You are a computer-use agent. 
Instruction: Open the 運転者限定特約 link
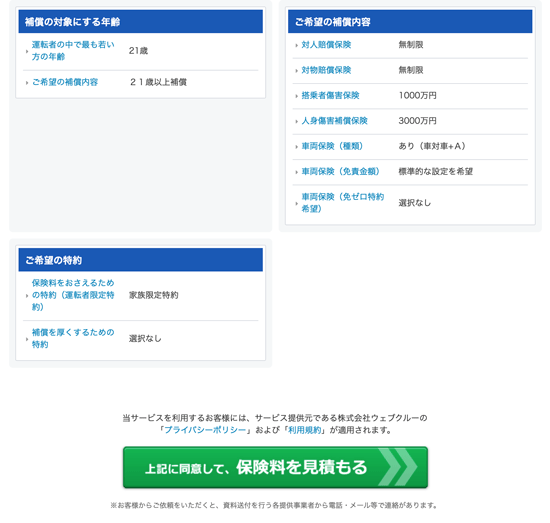[73, 295]
